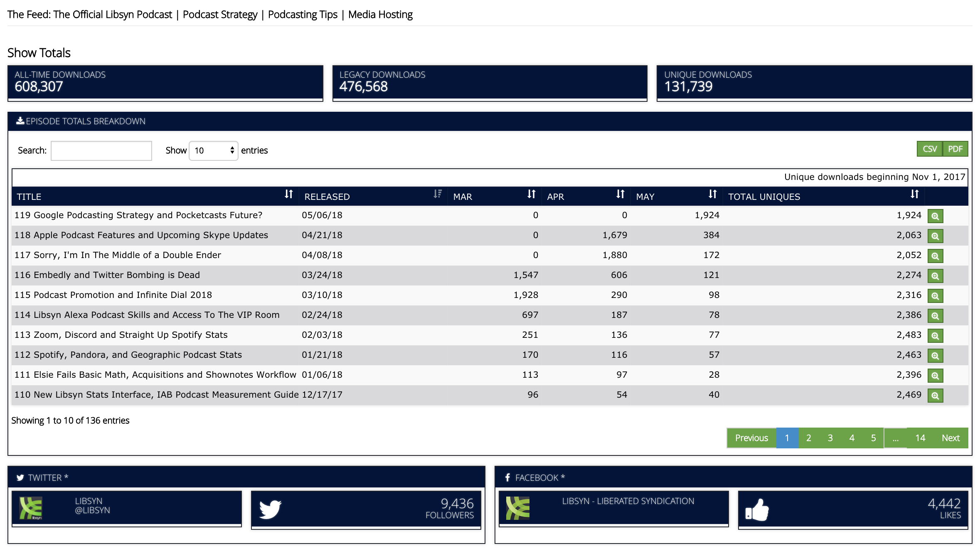Open details magnifier for episode 117

pyautogui.click(x=935, y=256)
